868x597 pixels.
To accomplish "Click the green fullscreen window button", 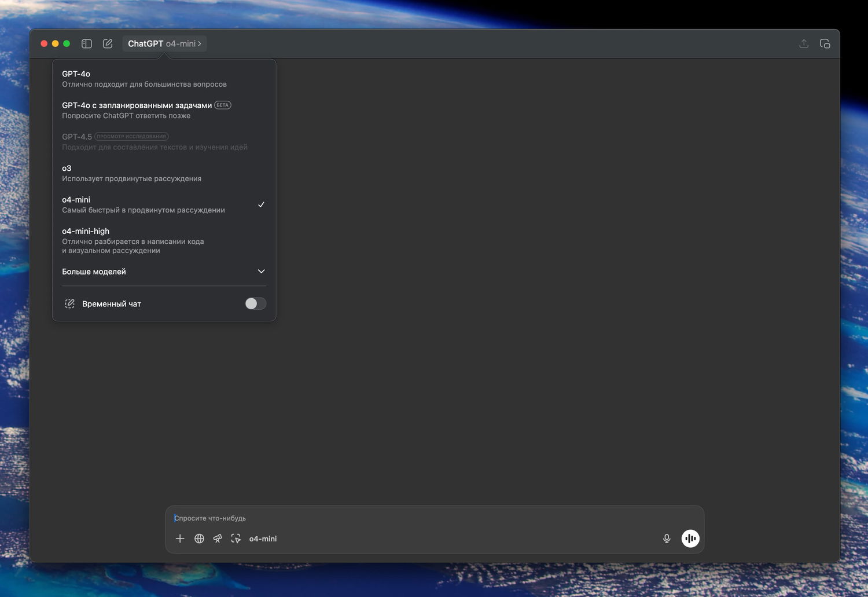I will 67,43.
